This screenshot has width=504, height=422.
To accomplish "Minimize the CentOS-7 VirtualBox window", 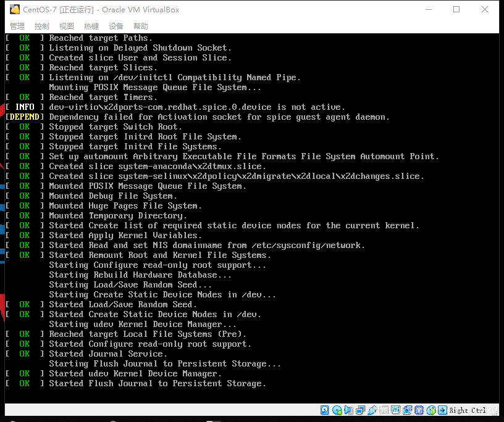I will point(429,10).
